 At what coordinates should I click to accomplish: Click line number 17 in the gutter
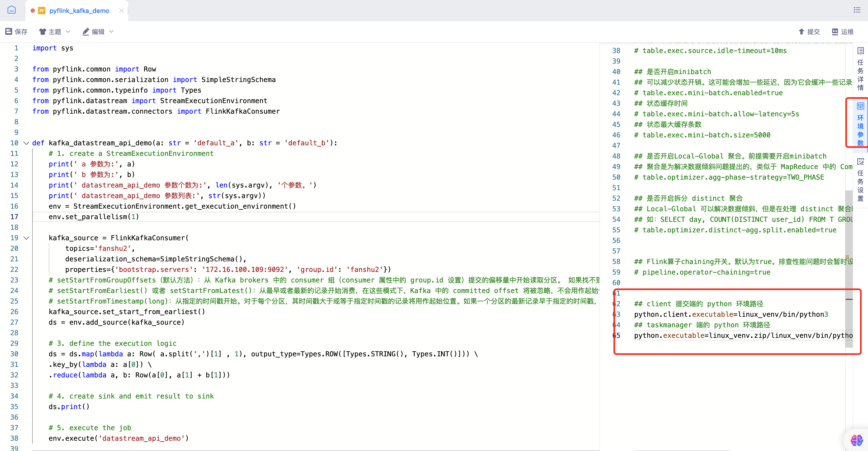click(14, 217)
